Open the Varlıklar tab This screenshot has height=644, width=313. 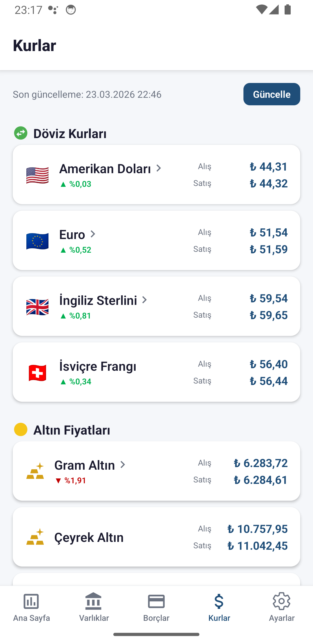pos(94,607)
